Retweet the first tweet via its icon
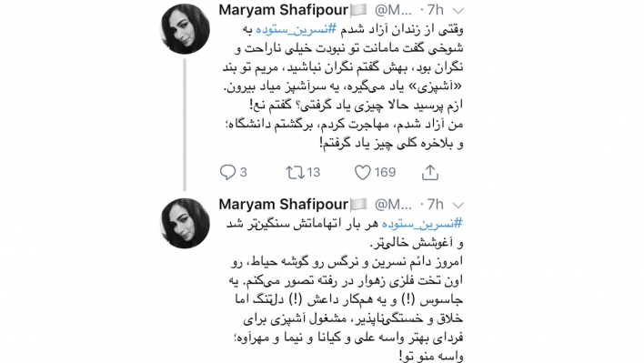Screen dimensions: 644x363 295,173
